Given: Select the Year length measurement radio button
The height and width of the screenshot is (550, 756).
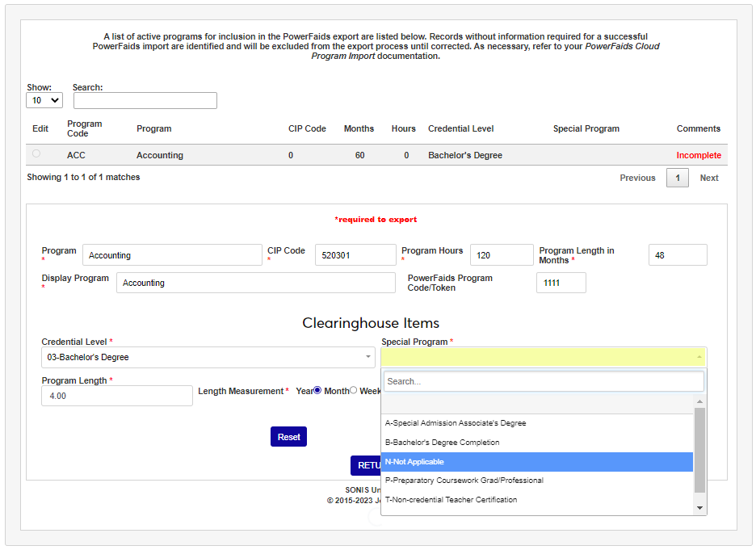Looking at the screenshot, I should pyautogui.click(x=317, y=391).
